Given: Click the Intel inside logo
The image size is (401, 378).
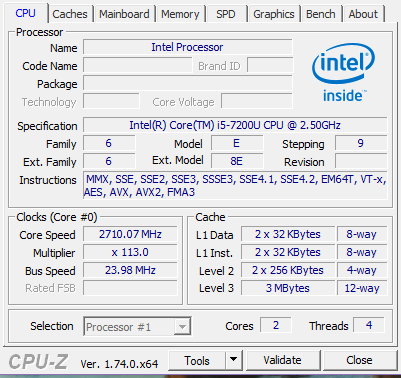Looking at the screenshot, I should [x=343, y=72].
